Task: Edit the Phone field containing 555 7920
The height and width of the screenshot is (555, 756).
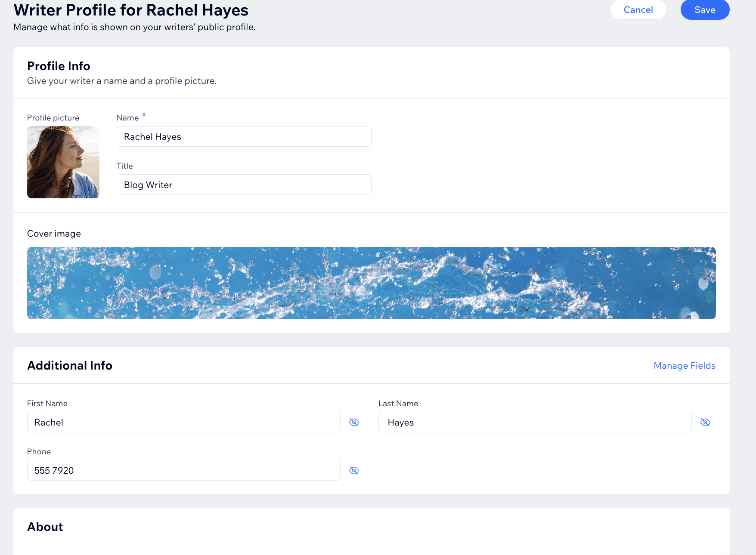Action: coord(184,470)
